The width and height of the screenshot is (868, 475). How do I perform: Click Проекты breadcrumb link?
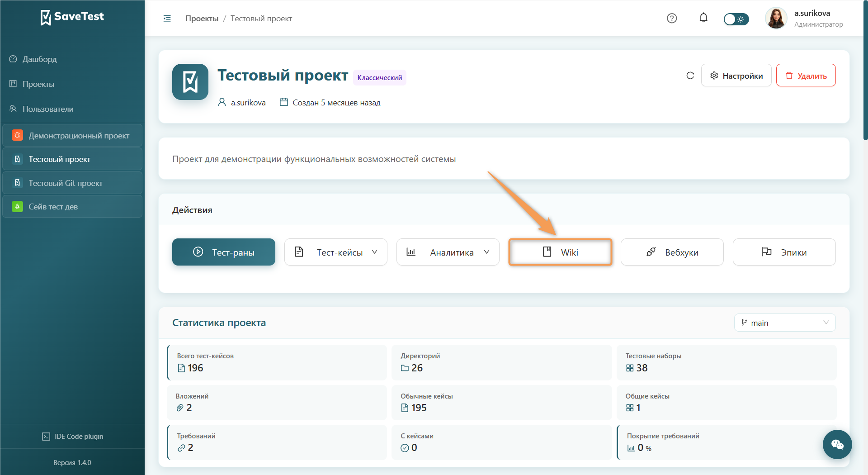(202, 19)
